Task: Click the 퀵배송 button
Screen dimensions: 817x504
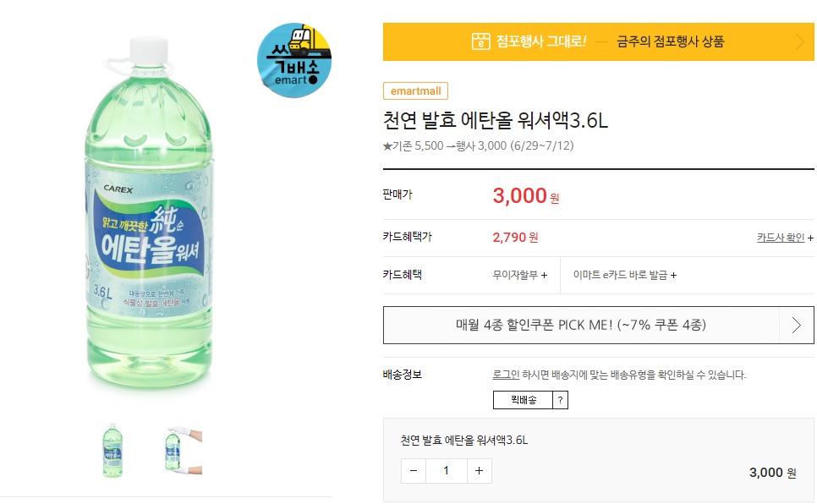Action: (523, 400)
